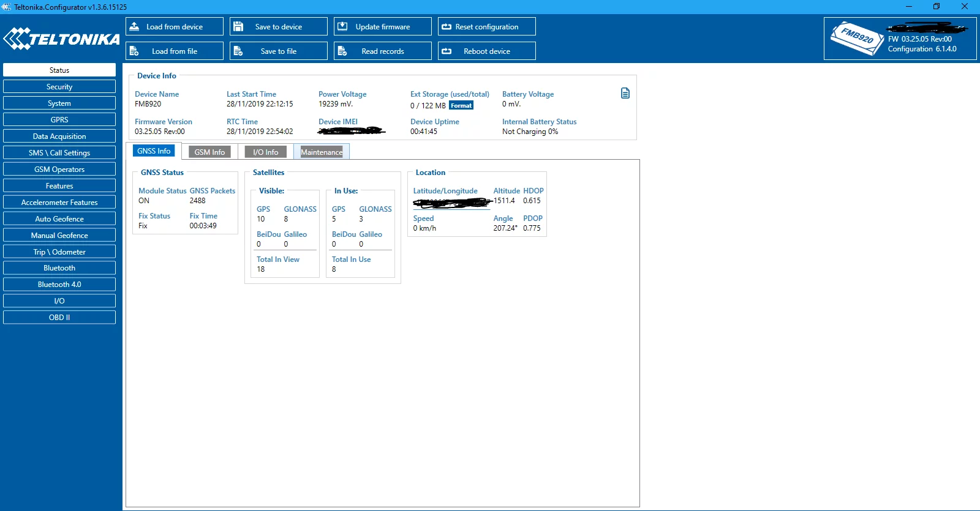Image resolution: width=980 pixels, height=511 pixels.
Task: Open the OBD II section
Action: coord(59,318)
